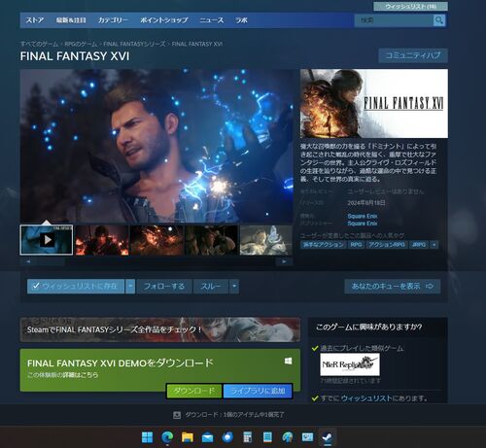Expand more tags with the plus button
This screenshot has width=486, height=448.
click(434, 245)
